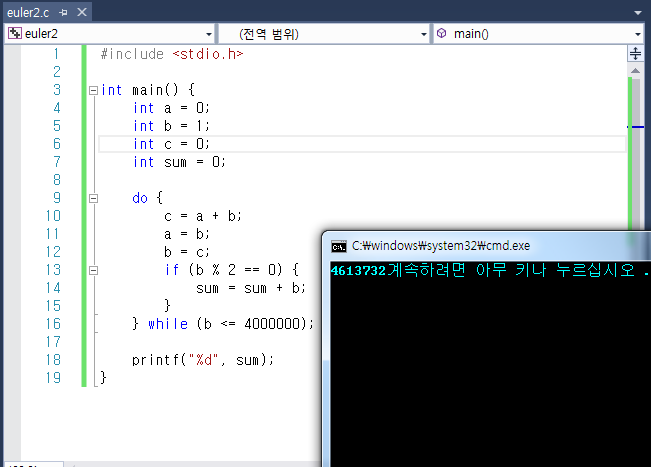Click the 'b = c;' statement
The width and height of the screenshot is (651, 467).
tap(186, 252)
